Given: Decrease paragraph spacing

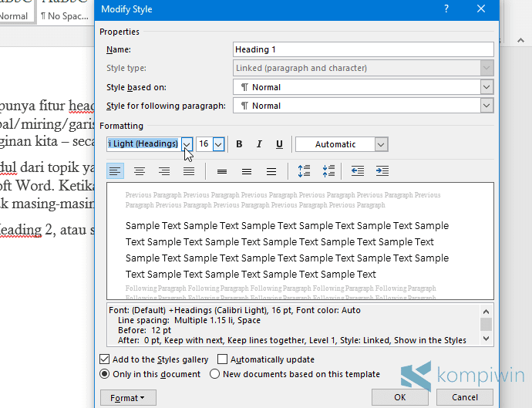Looking at the screenshot, I should [x=328, y=170].
